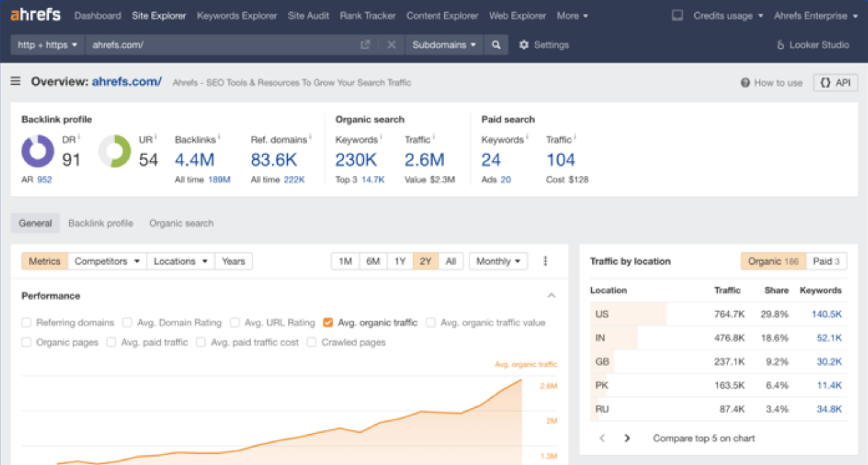
Task: Click the ahrefs logo
Action: (x=35, y=15)
